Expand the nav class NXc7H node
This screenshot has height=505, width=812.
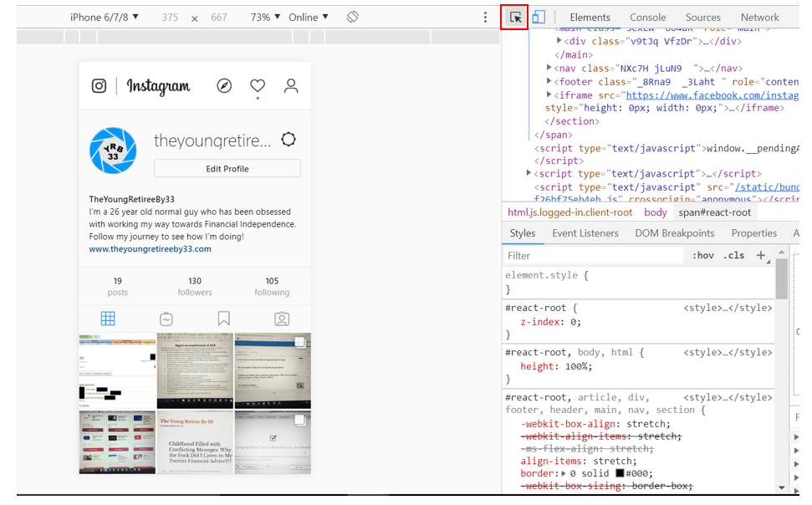549,68
